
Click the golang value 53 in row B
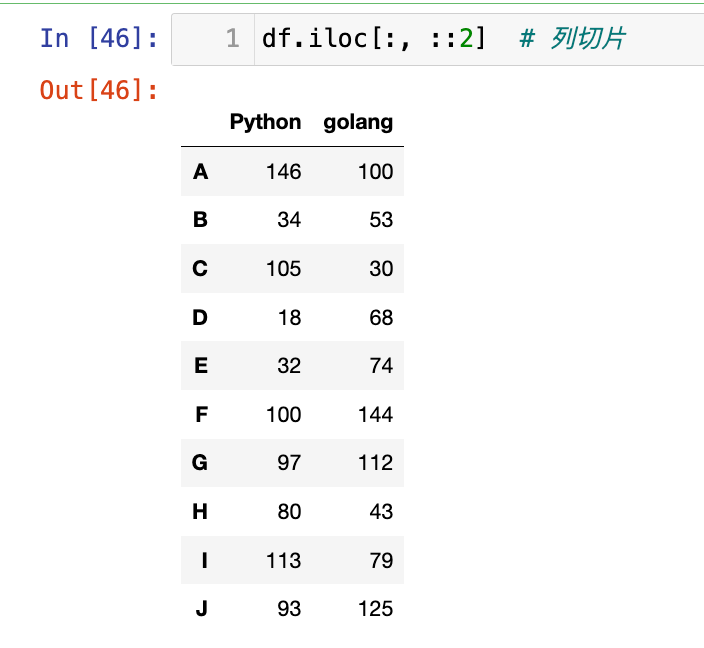pos(380,220)
